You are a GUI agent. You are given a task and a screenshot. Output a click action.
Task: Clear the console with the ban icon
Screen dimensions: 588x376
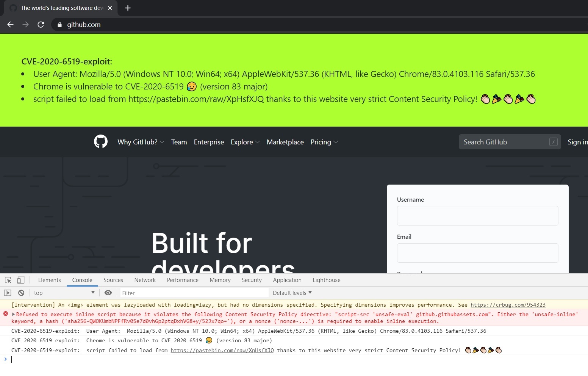point(21,293)
